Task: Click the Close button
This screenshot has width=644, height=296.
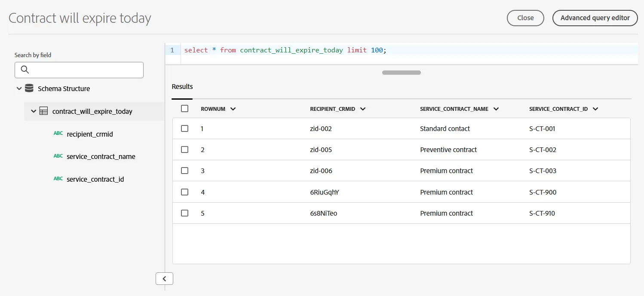Action: pyautogui.click(x=525, y=18)
